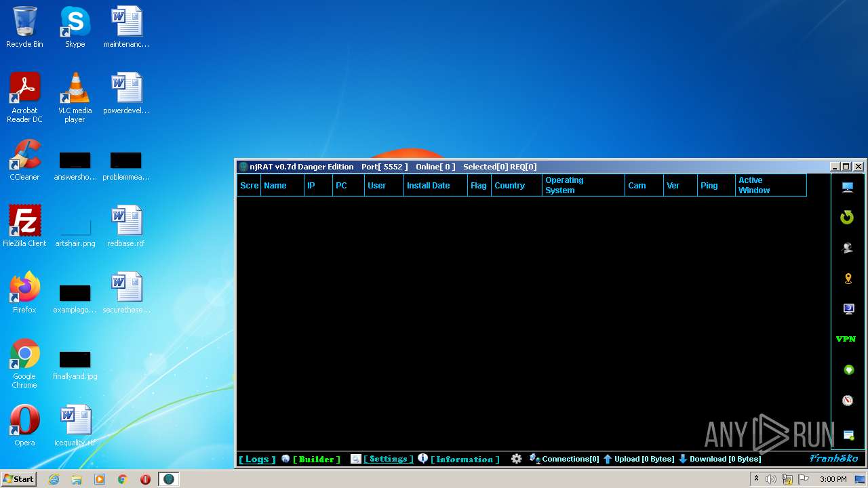Sort by the Name column header
Viewport: 868px width, 488px height.
click(282, 185)
